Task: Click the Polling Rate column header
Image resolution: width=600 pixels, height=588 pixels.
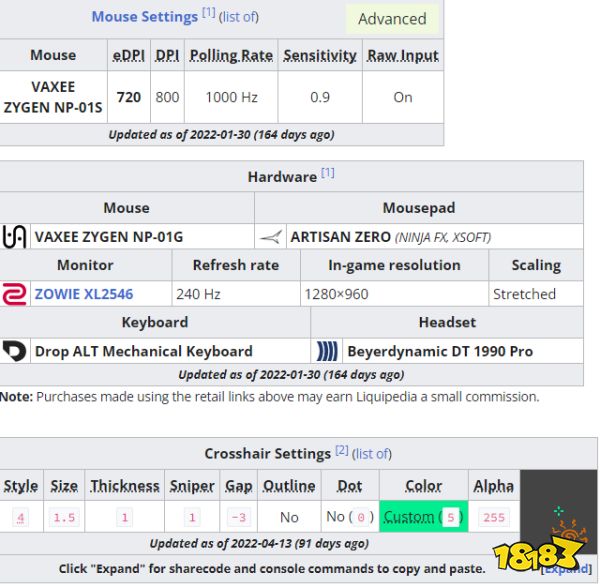Action: [231, 55]
